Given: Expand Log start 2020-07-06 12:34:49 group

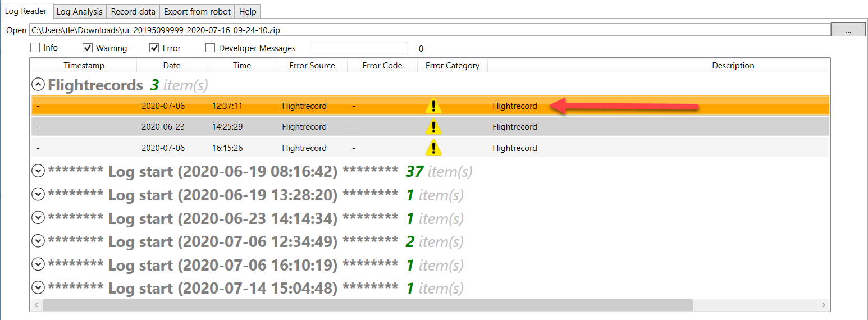Looking at the screenshot, I should point(38,241).
